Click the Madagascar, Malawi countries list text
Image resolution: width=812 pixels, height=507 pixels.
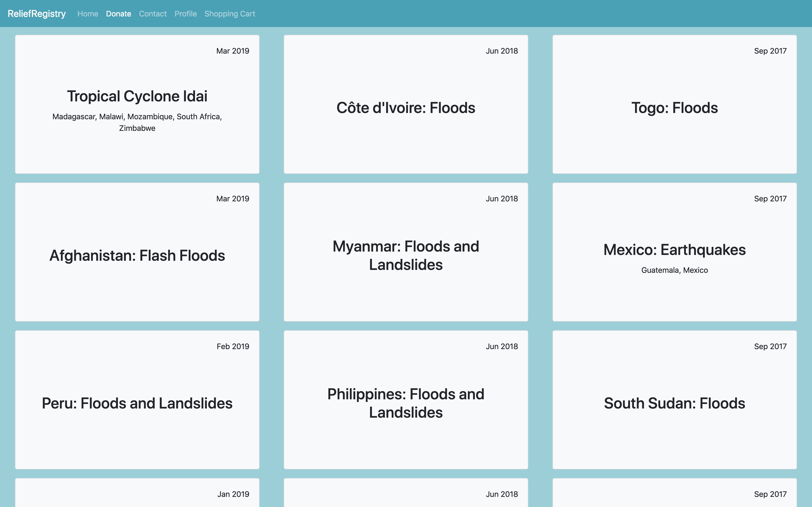tap(137, 117)
